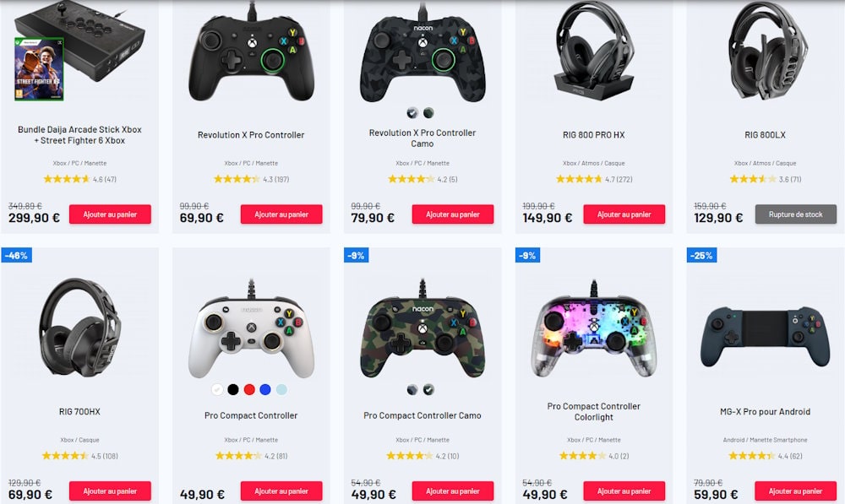Pick the red color option for Pro Compact Controller

249,389
